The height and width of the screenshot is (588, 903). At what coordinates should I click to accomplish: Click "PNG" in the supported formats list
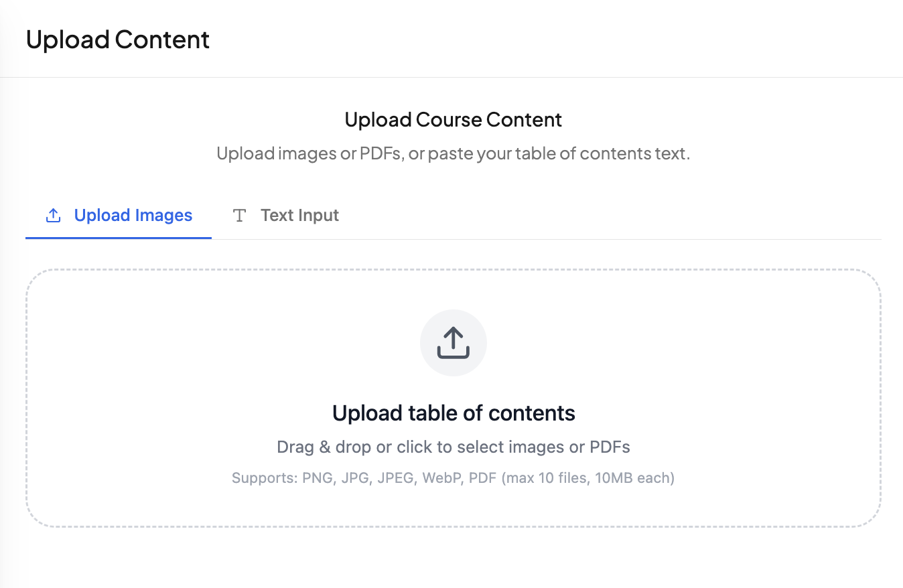317,478
